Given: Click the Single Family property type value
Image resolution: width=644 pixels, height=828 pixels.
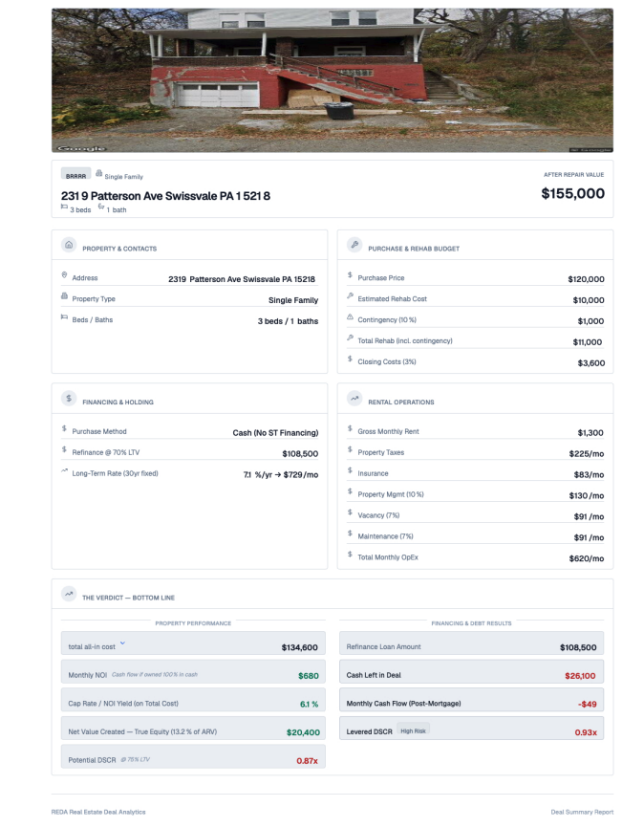Looking at the screenshot, I should (x=293, y=300).
